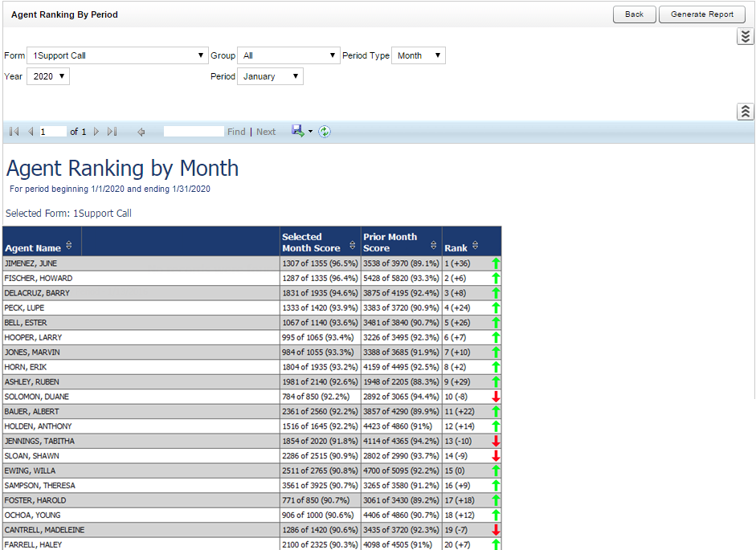Screen dimensions: 756x550
Task: Sort by Agent Name column
Action: click(x=69, y=246)
